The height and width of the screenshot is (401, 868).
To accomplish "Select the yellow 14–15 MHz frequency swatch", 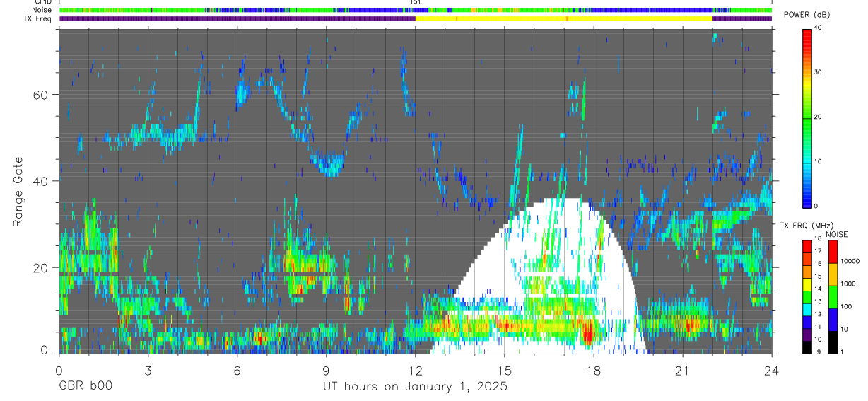I will click(x=807, y=284).
